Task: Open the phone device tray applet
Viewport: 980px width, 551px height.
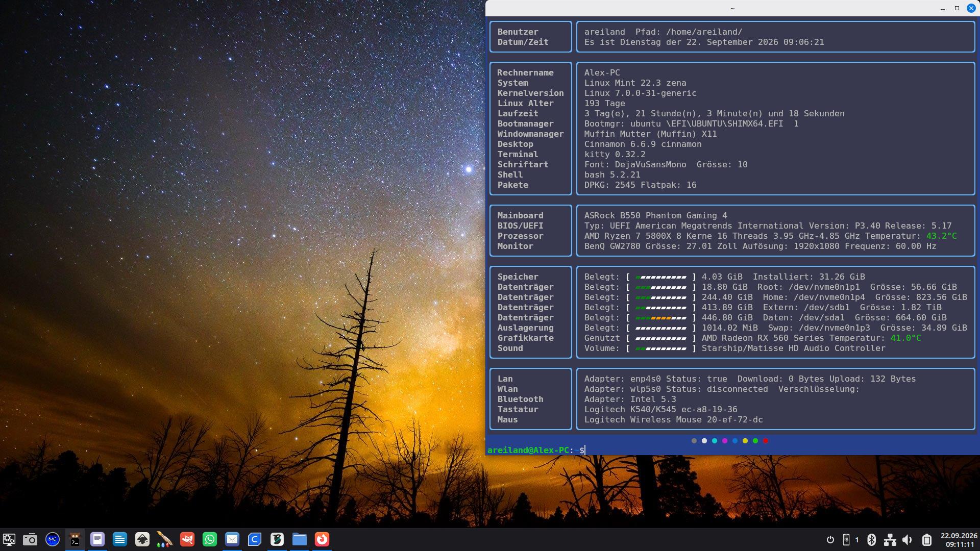Action: click(846, 540)
